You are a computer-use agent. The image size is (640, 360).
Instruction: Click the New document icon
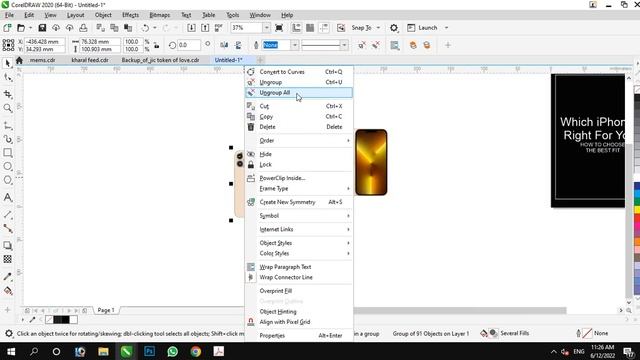click(7, 28)
